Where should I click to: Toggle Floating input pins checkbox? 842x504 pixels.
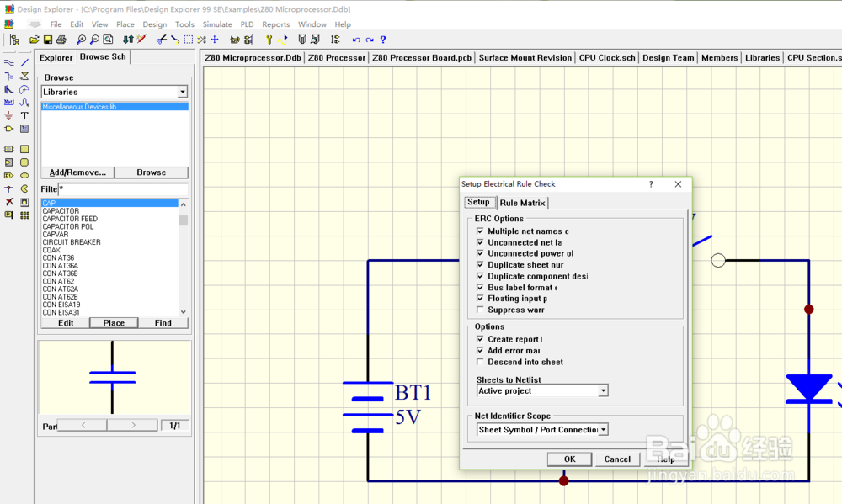[480, 299]
